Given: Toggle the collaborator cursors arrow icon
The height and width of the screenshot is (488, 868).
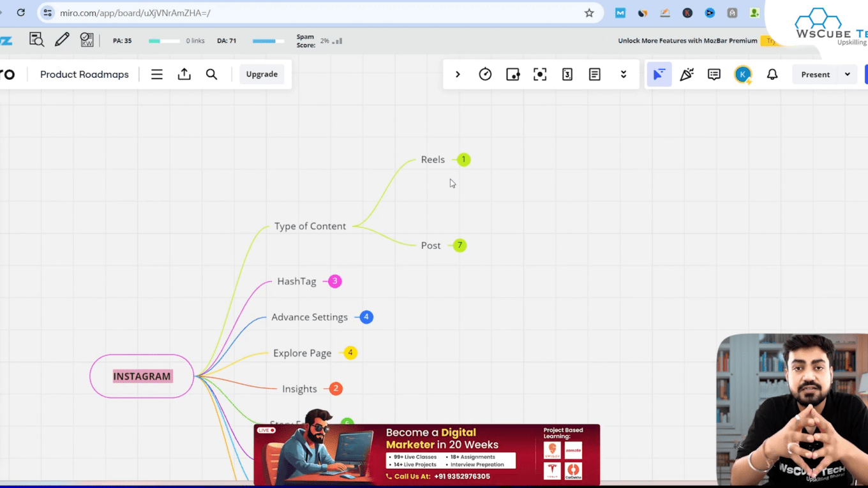Looking at the screenshot, I should 659,75.
